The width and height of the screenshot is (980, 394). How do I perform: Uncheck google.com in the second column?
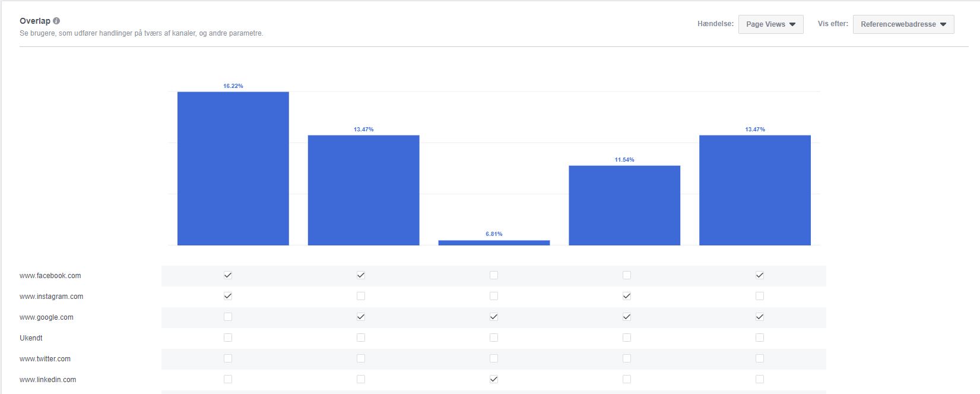[x=360, y=317]
